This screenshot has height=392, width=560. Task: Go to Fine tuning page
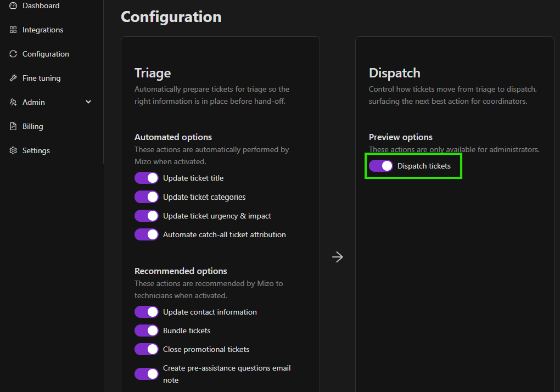[x=41, y=78]
